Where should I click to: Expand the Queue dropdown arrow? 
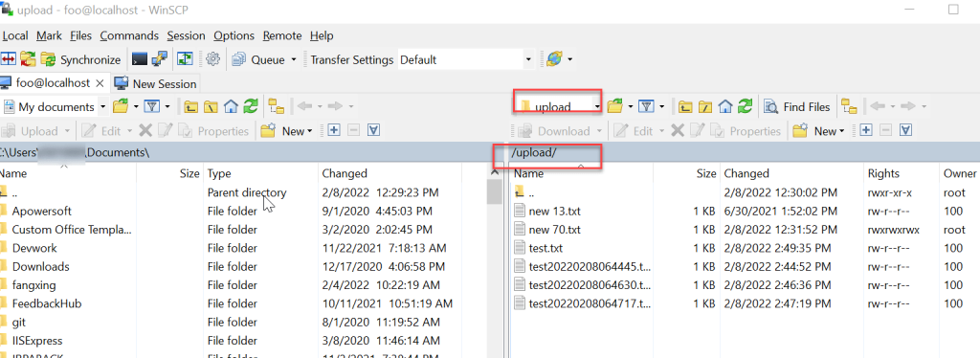pos(293,60)
